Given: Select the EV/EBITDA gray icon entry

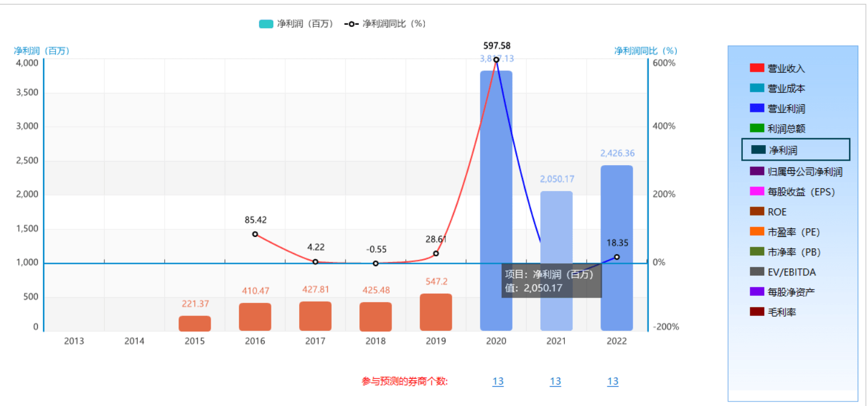Looking at the screenshot, I should click(x=757, y=272).
